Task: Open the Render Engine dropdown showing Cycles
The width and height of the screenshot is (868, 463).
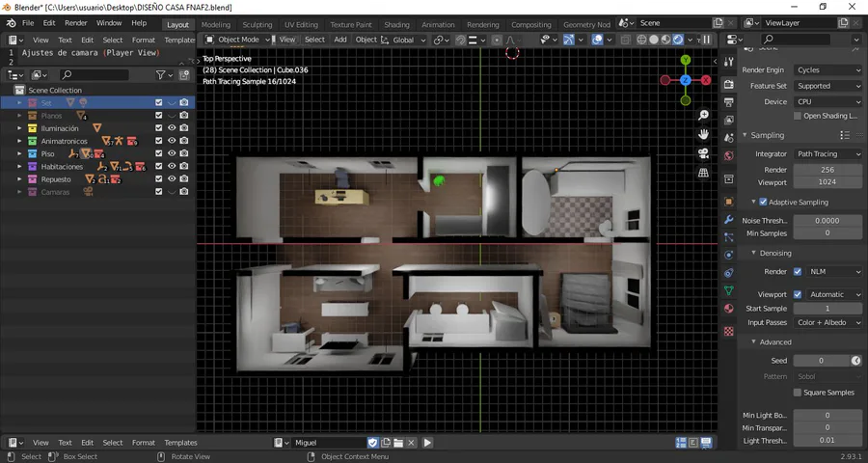Action: pos(827,70)
